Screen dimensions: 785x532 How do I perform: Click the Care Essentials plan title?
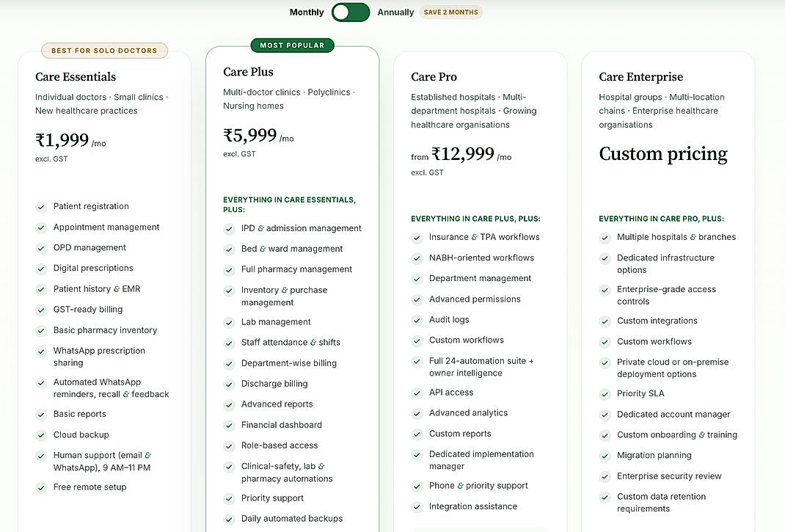pyautogui.click(x=76, y=76)
